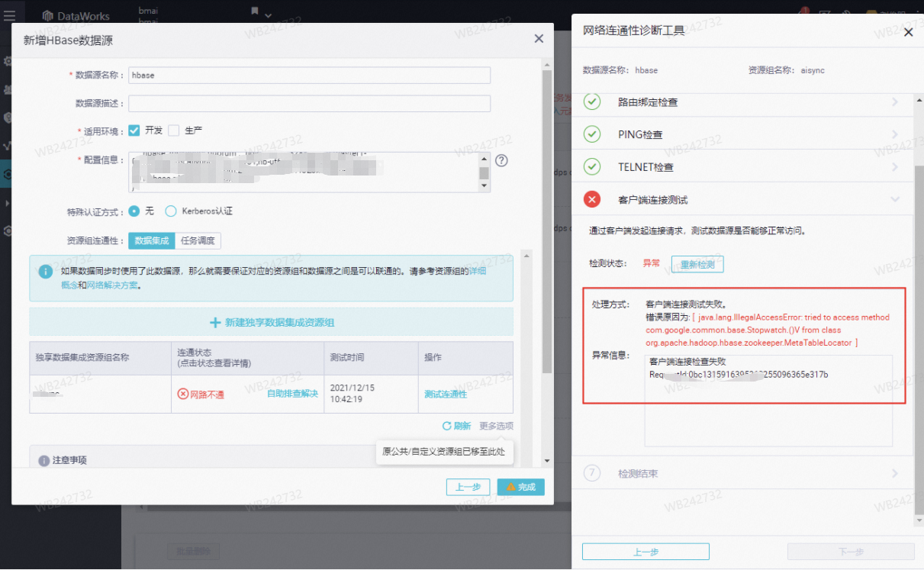
Task: Close the 新增HBase数据源 dialog
Action: [539, 39]
